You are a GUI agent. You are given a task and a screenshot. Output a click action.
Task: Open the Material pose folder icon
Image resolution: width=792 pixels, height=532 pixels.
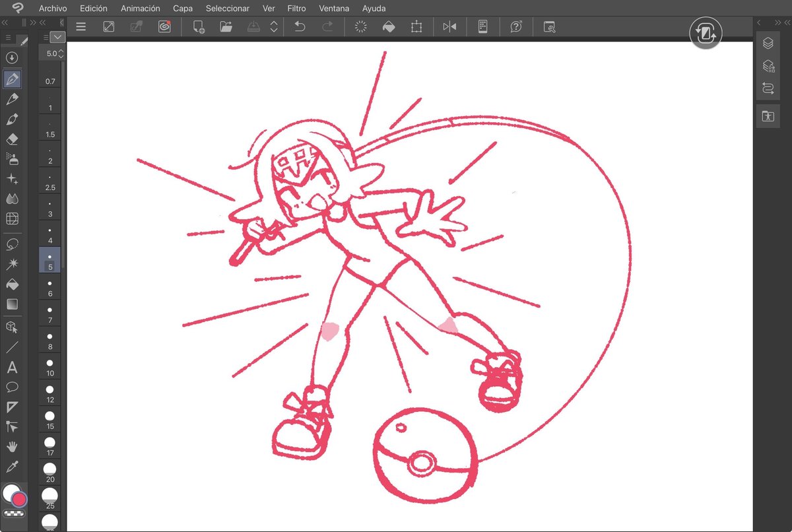pos(768,116)
